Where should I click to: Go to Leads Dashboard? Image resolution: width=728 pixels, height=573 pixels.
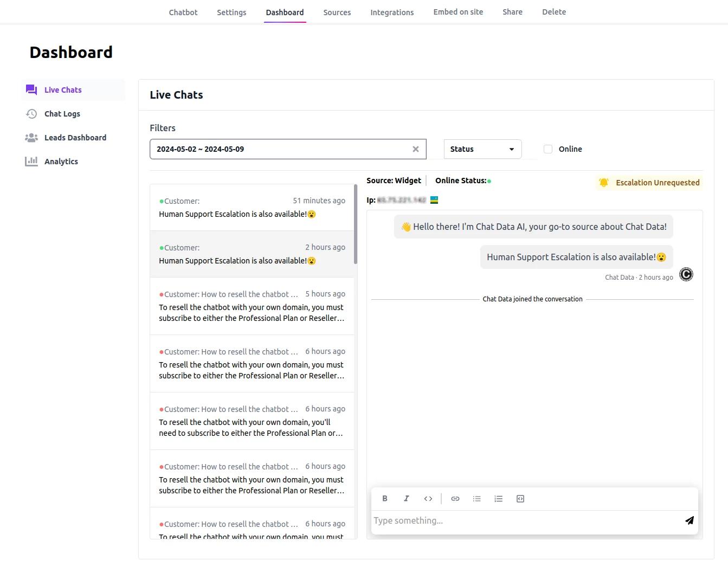coord(75,138)
